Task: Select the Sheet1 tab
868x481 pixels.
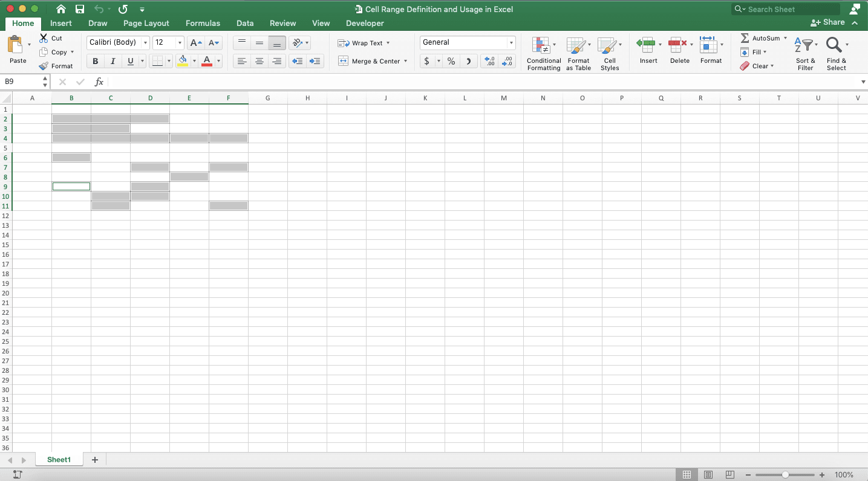Action: [x=59, y=460]
